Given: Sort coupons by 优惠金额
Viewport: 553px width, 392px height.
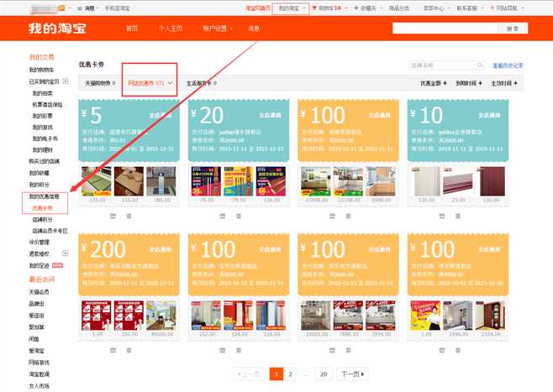Looking at the screenshot, I should 434,83.
